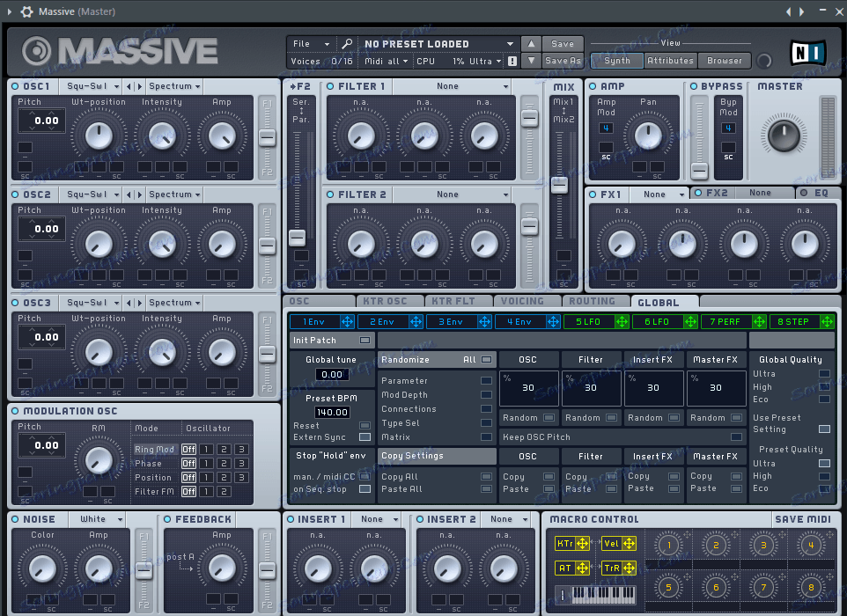Screen dimensions: 847x616
Task: Grab the KTr macro crosshair handle
Action: point(583,544)
